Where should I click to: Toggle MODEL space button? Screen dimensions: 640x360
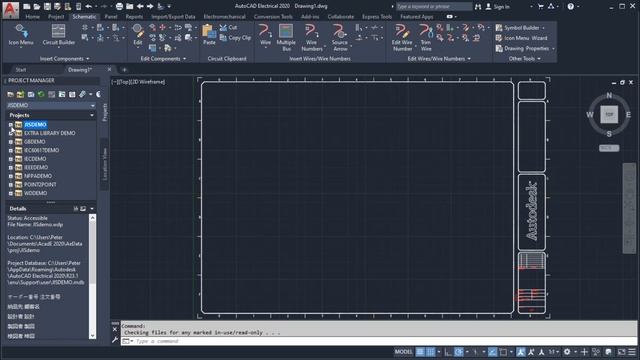tap(403, 351)
